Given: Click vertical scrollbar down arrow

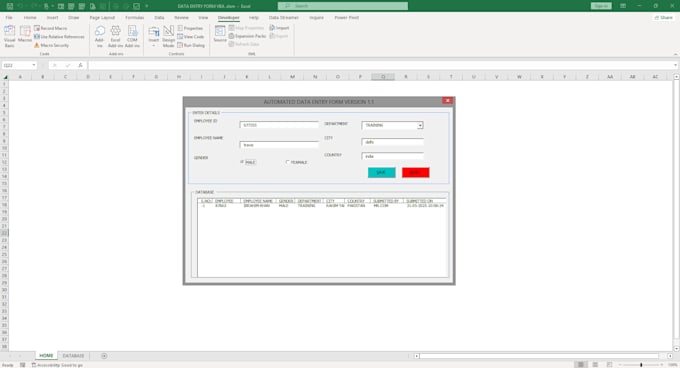Looking at the screenshot, I should click(x=676, y=348).
